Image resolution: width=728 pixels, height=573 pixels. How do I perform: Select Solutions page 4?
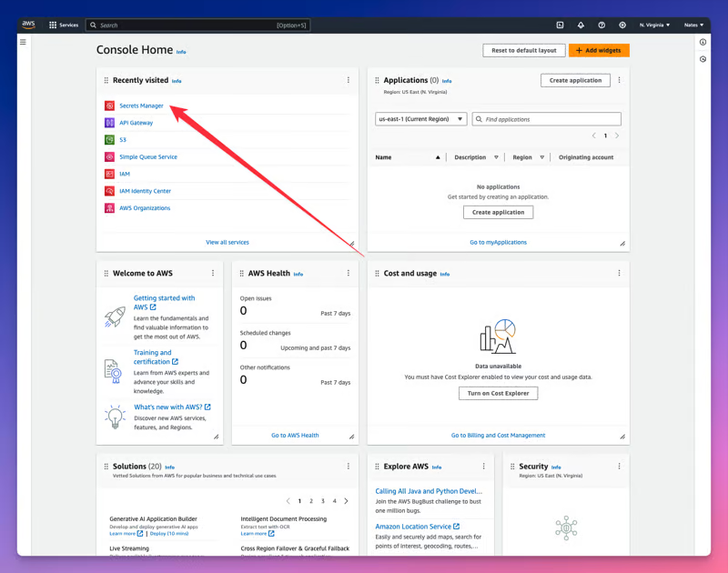click(x=334, y=501)
